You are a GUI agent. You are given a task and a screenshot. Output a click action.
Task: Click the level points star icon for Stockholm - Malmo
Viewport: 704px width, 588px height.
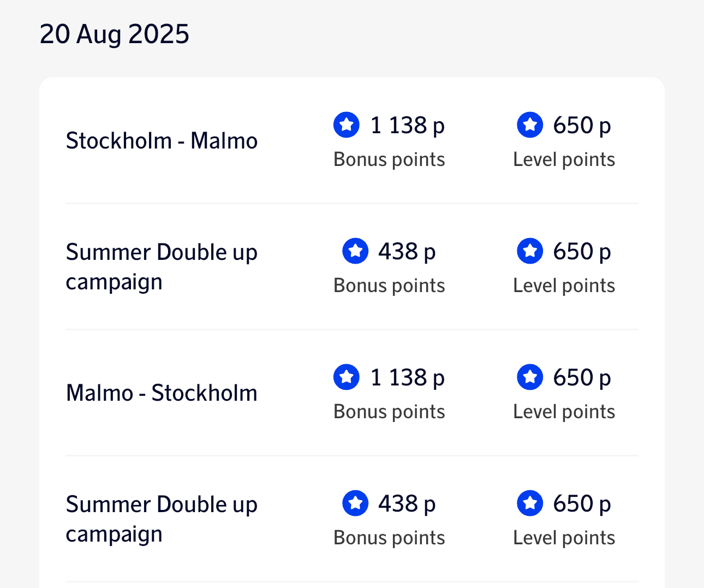(530, 125)
